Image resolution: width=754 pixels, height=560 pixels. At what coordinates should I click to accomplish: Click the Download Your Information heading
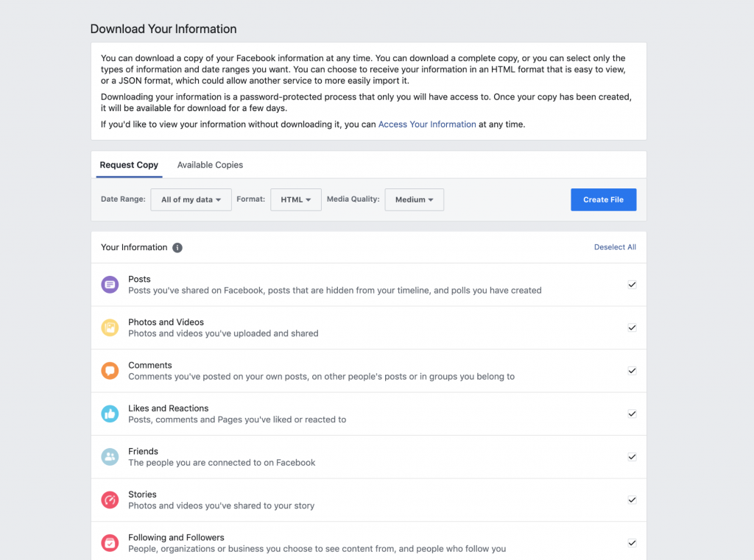[163, 29]
